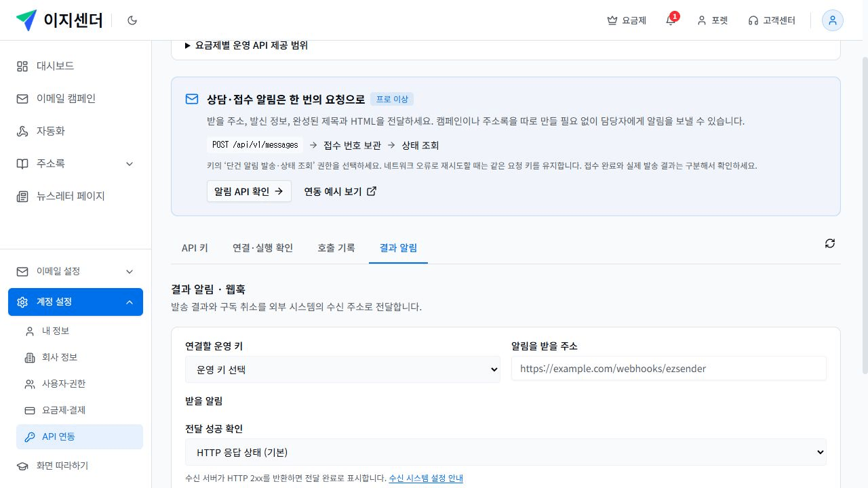Viewport: 868px width, 488px height.
Task: Open 고객센터 headset link
Action: pyautogui.click(x=772, y=20)
